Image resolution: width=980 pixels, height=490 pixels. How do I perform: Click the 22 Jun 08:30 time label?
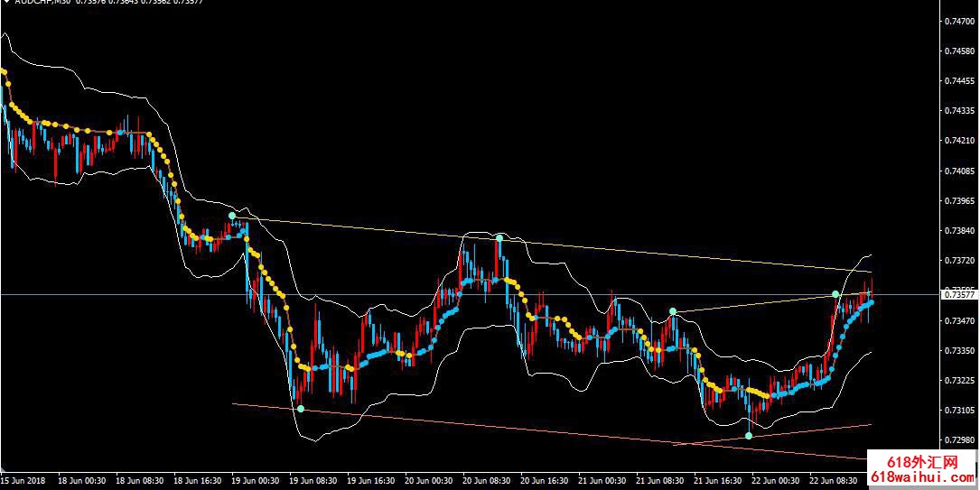tap(833, 481)
